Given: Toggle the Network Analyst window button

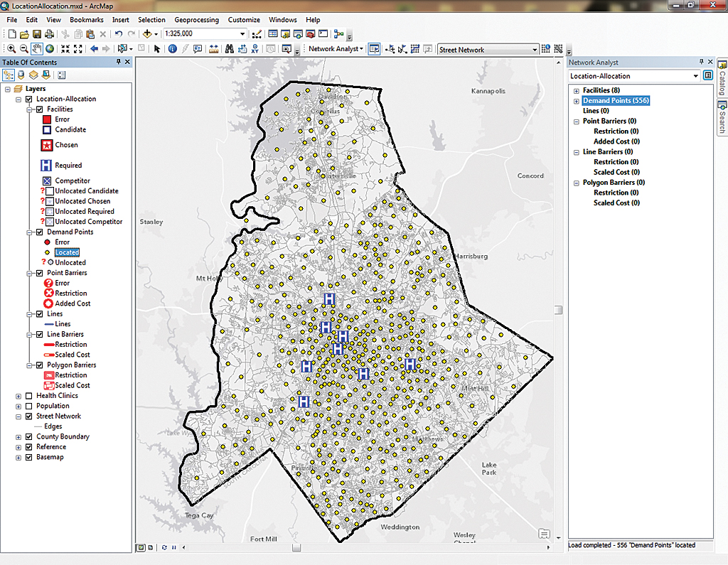Looking at the screenshot, I should click(374, 49).
